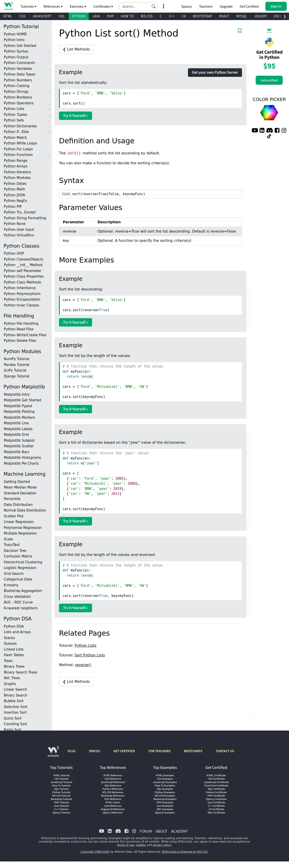The width and height of the screenshot is (289, 868).
Task: Open the three-dot more options menu
Action: click(163, 6)
